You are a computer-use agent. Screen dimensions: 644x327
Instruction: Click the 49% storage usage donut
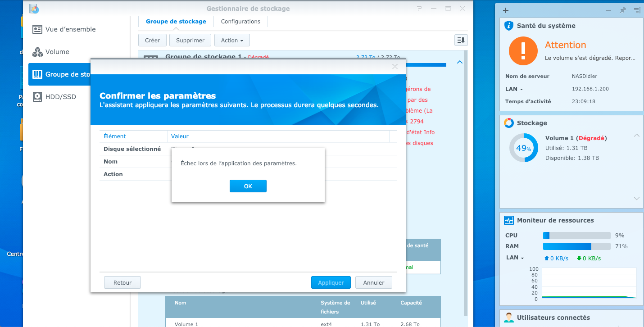point(524,148)
